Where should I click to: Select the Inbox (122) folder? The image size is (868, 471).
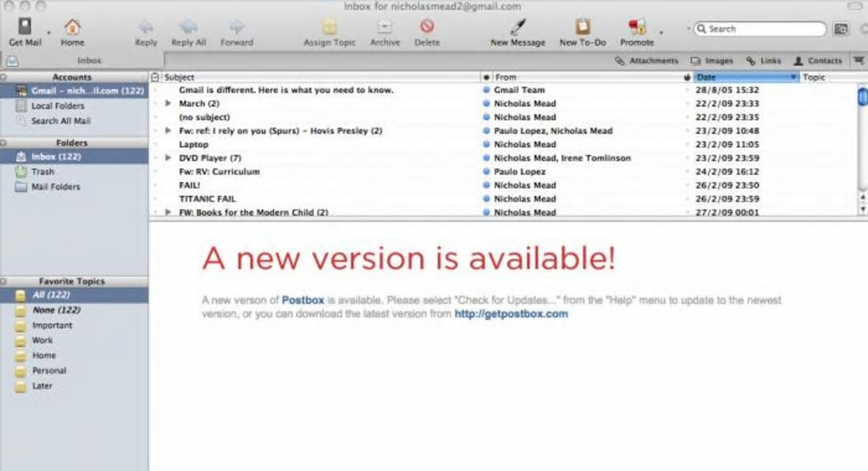click(74, 156)
